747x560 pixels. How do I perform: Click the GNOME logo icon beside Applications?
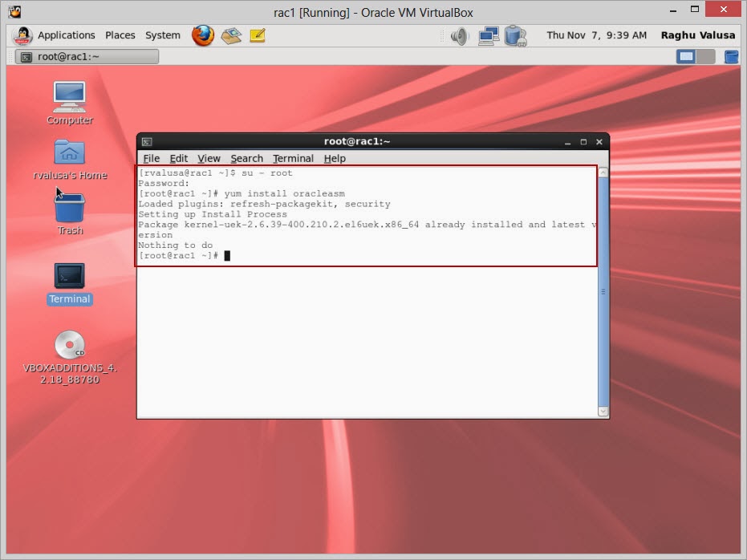point(22,35)
